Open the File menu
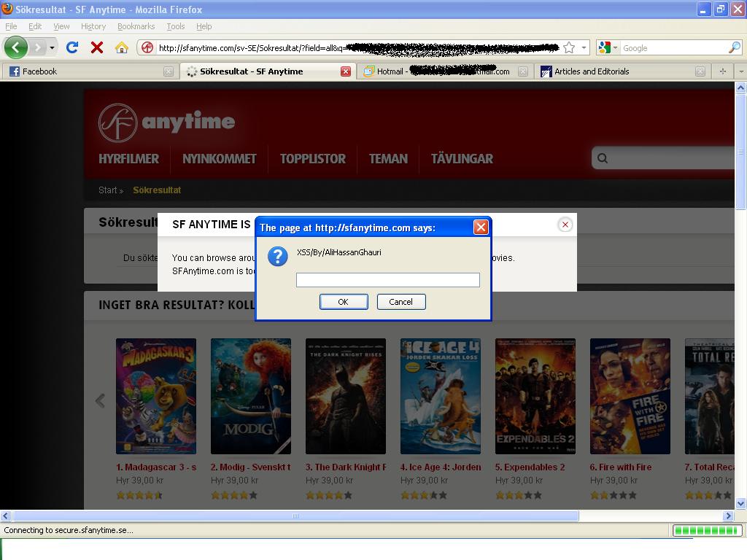Screen dimensions: 747x560 coord(11,26)
